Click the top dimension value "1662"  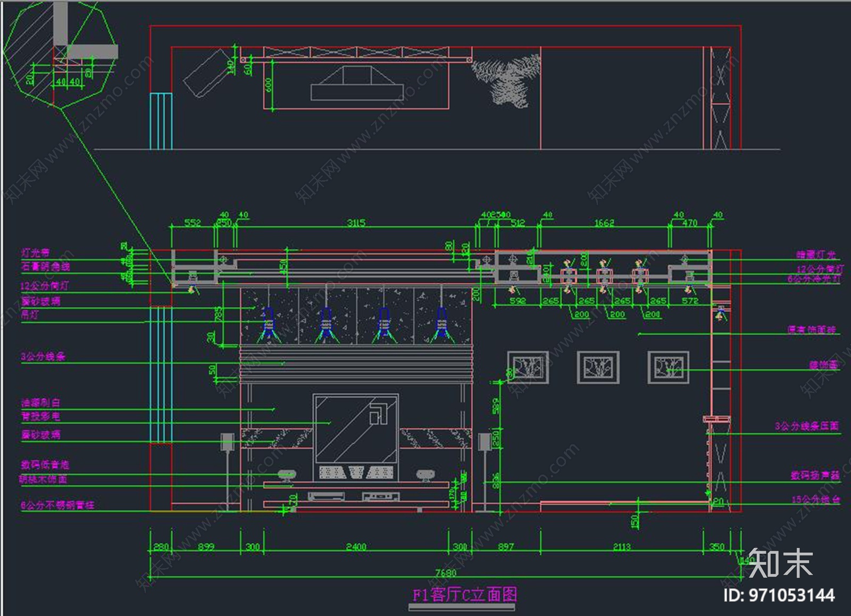coord(604,223)
